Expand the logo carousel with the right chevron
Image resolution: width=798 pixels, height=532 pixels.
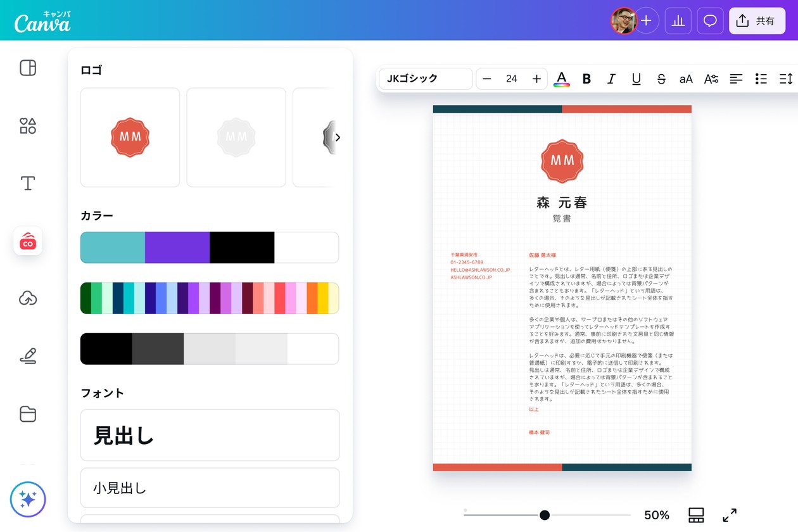click(x=338, y=137)
